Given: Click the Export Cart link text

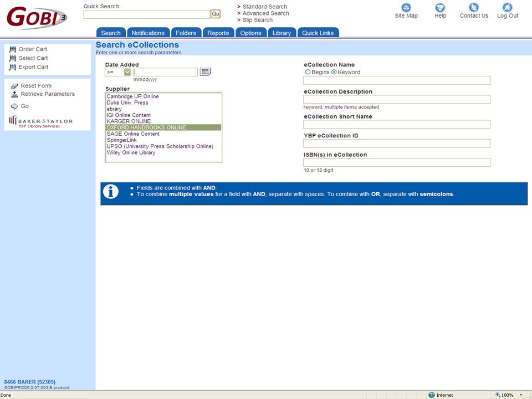Looking at the screenshot, I should pos(33,67).
